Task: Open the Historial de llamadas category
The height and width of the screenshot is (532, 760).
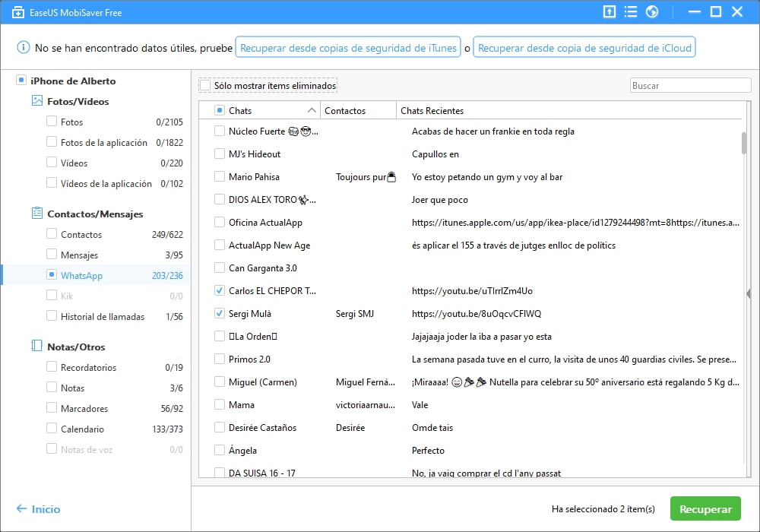Action: click(x=103, y=316)
